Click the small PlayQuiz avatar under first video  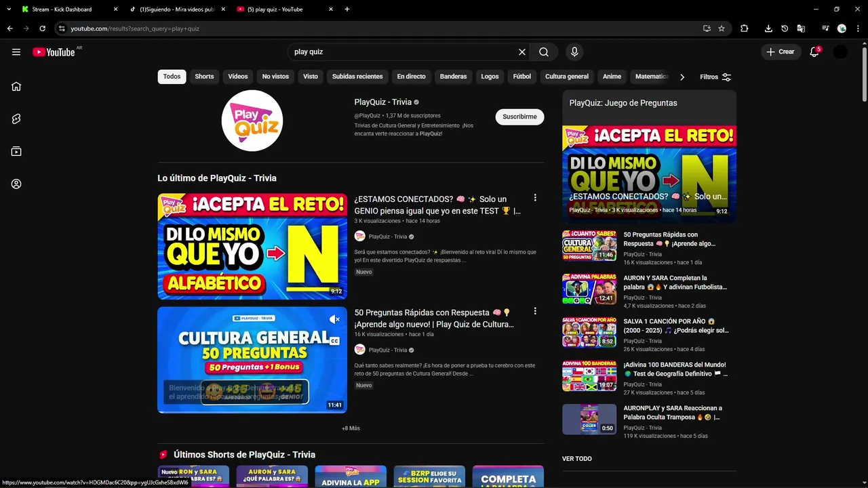click(x=360, y=237)
